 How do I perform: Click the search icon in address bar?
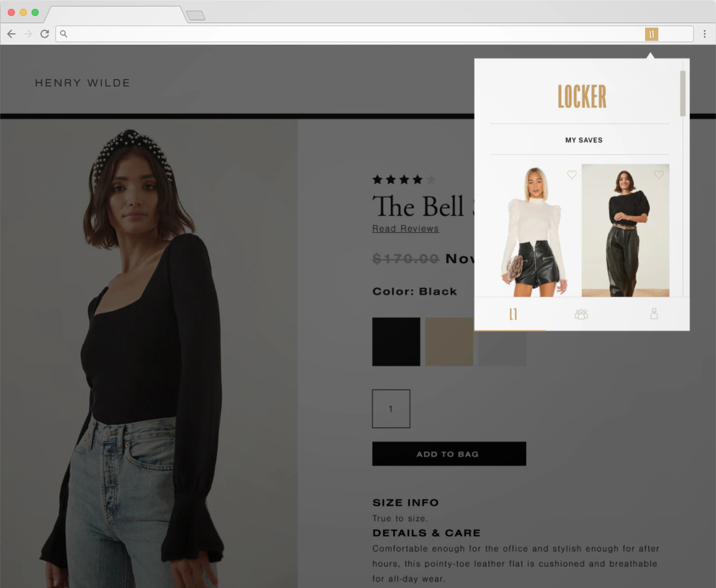(64, 34)
